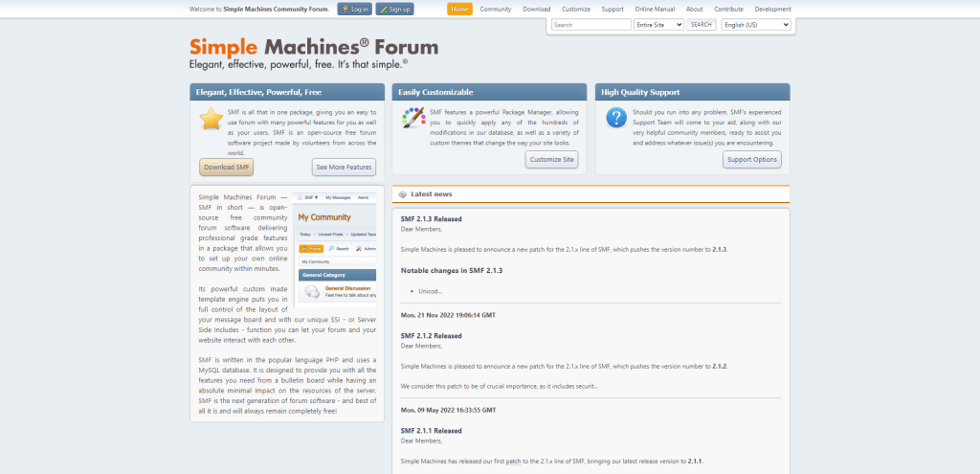Open the SMF 2.1.2 Released news link
This screenshot has width=980, height=474.
click(432, 336)
